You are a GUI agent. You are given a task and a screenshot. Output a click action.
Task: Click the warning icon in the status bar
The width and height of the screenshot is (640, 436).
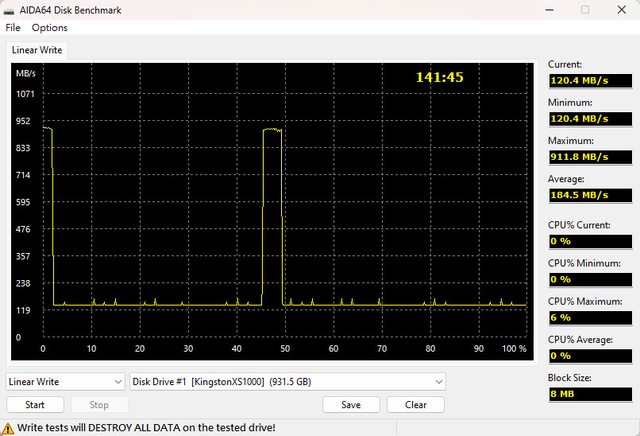click(8, 427)
